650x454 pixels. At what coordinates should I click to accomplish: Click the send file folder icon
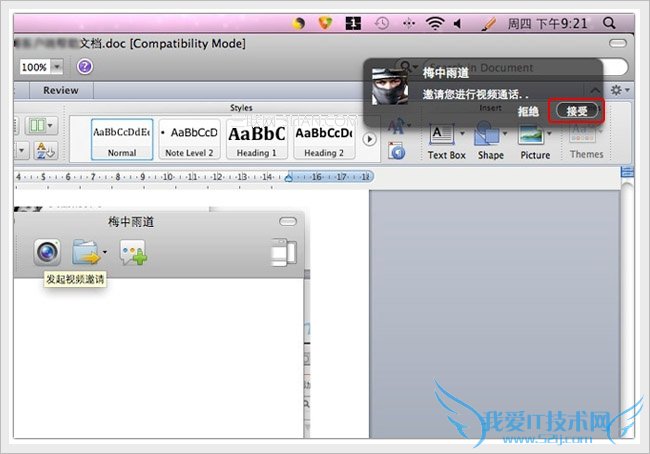pos(86,252)
